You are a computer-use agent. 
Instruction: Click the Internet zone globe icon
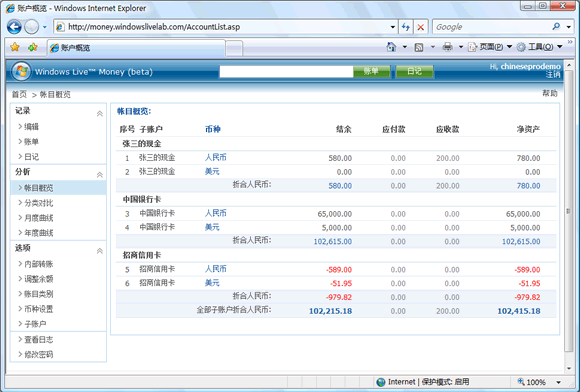click(x=381, y=382)
